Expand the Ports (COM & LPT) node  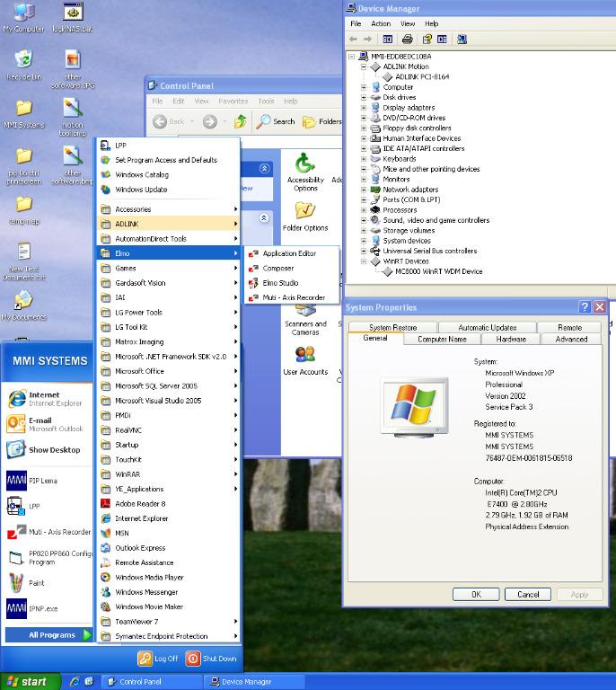click(x=365, y=199)
